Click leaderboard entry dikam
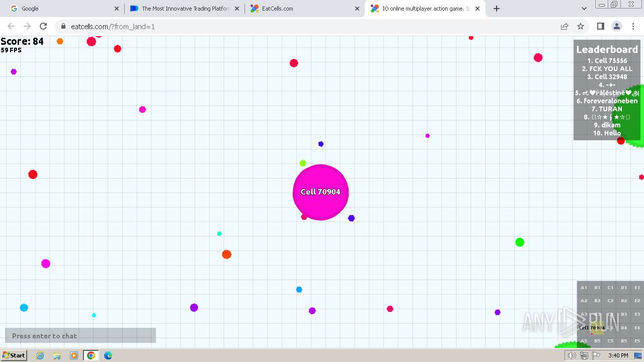The image size is (644, 362). point(607,125)
